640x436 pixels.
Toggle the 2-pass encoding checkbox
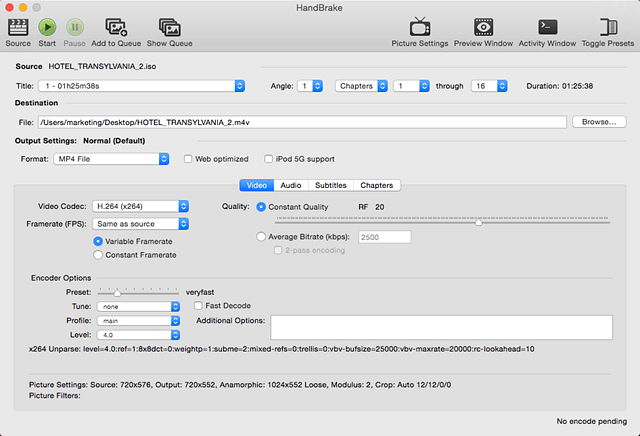tap(278, 250)
